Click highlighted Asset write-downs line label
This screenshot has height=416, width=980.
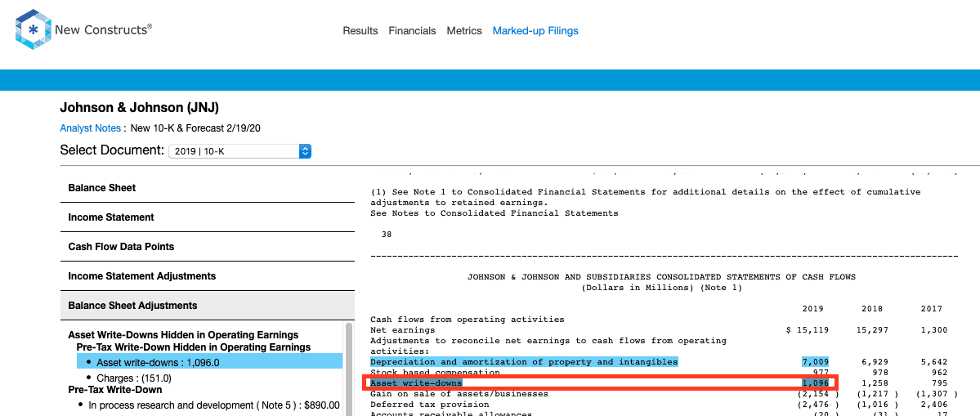416,382
